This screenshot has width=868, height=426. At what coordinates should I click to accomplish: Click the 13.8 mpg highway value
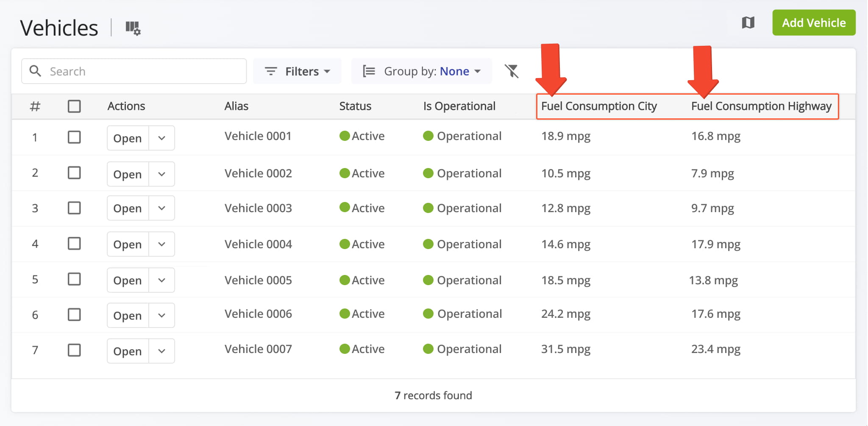pos(713,280)
